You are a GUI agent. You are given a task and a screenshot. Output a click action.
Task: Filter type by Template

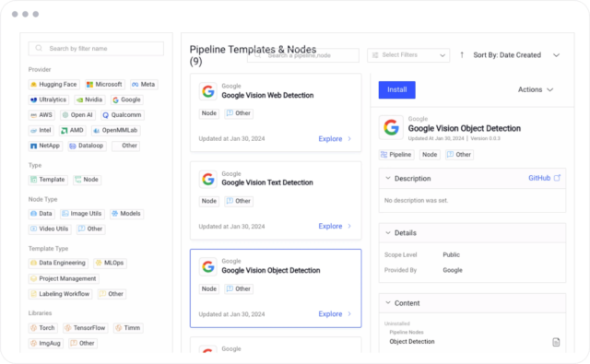(48, 180)
